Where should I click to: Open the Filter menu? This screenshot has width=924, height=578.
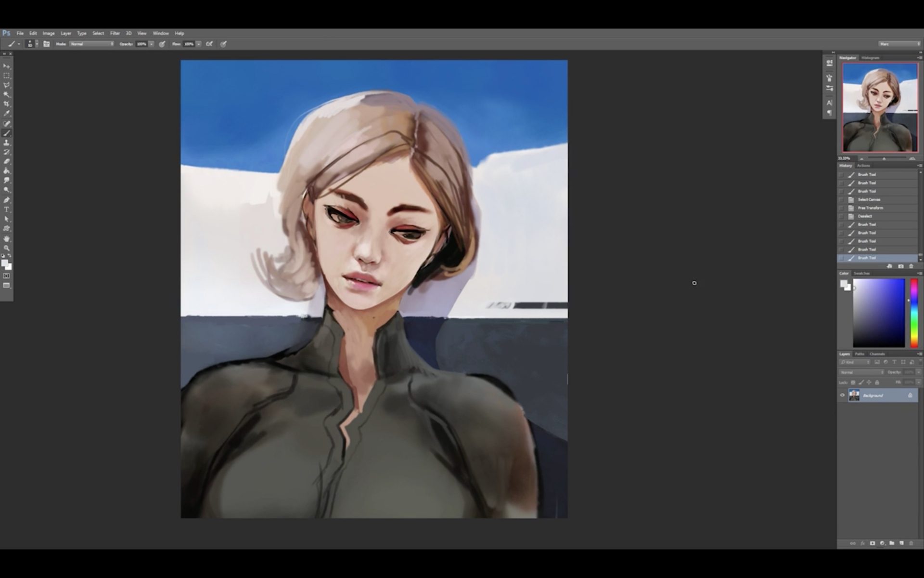(115, 33)
